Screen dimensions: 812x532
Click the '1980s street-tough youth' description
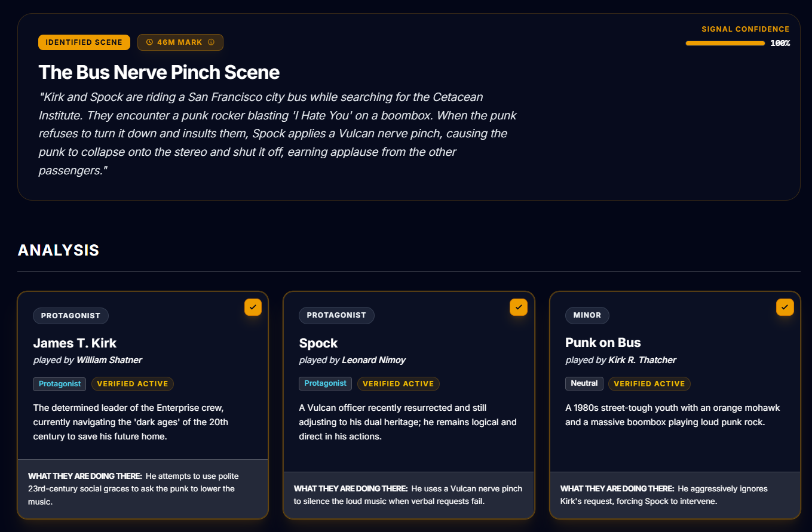[x=673, y=415]
